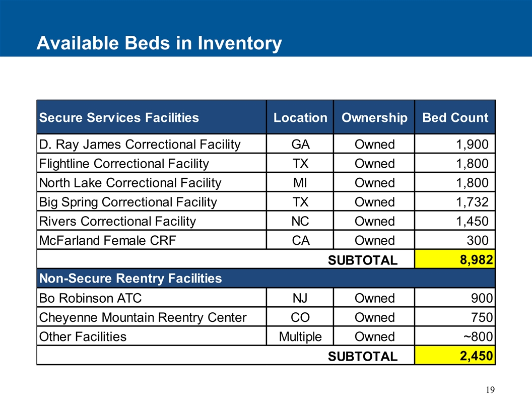Click the "Location" column header

tap(300, 118)
